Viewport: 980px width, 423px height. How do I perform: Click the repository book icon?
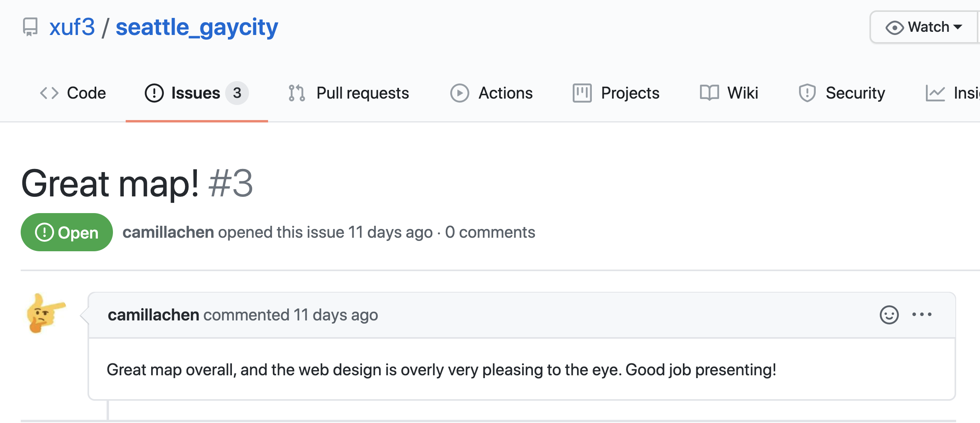point(30,27)
